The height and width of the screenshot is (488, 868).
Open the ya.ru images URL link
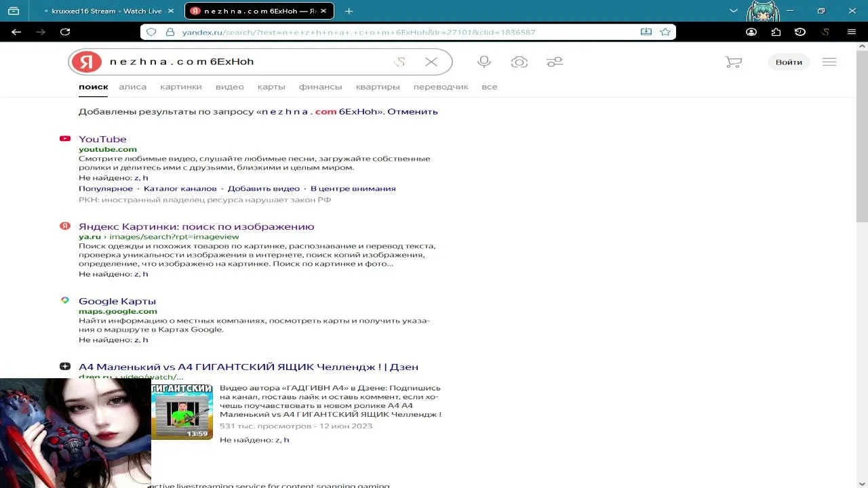[159, 237]
